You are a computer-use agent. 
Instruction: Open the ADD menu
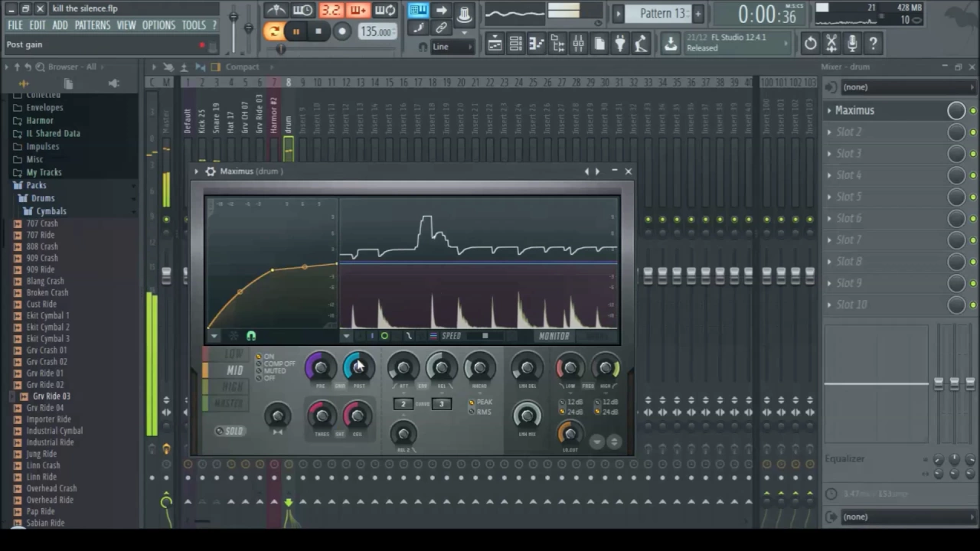(60, 25)
